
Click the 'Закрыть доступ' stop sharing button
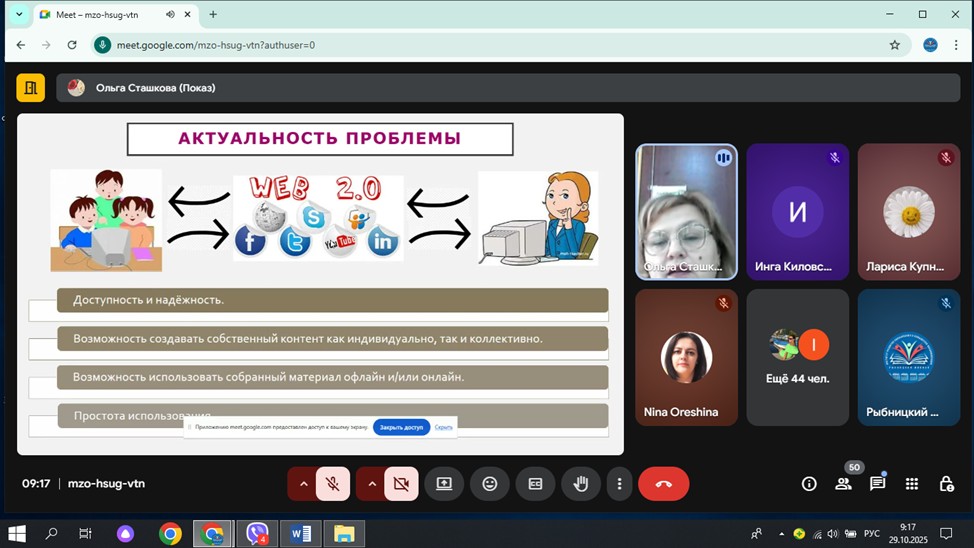pos(401,427)
